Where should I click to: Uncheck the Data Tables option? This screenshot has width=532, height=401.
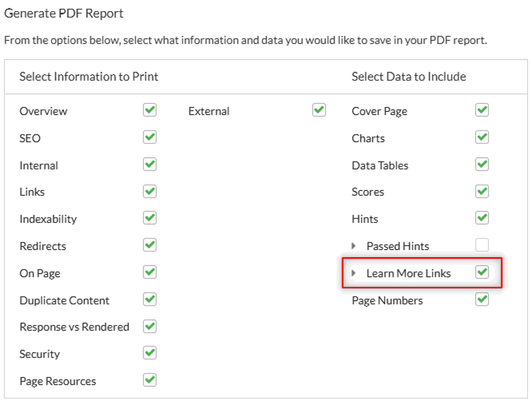[482, 164]
